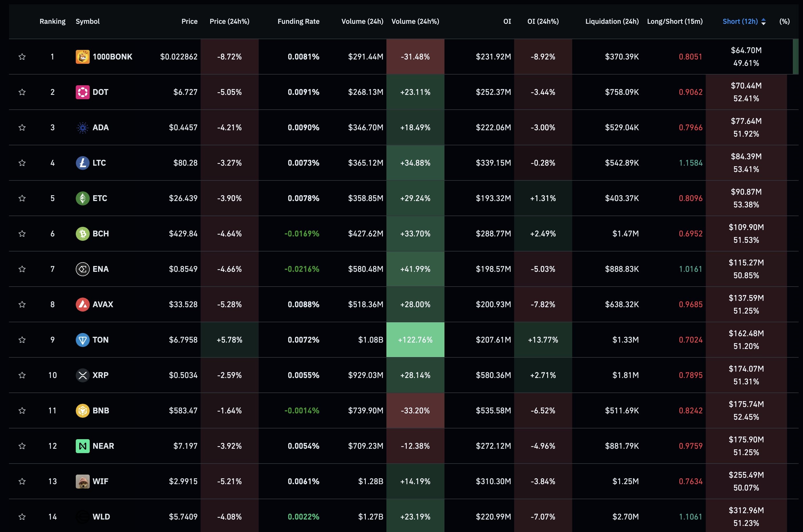Image resolution: width=803 pixels, height=532 pixels.
Task: Favorite 1000BONK with its star
Action: [22, 57]
